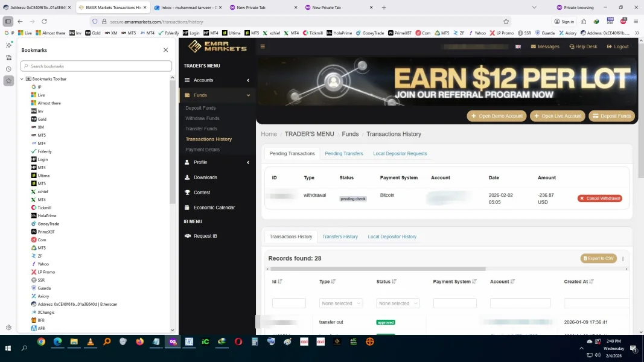Collapse the Funds menu section
The width and height of the screenshot is (644, 362).
217,95
